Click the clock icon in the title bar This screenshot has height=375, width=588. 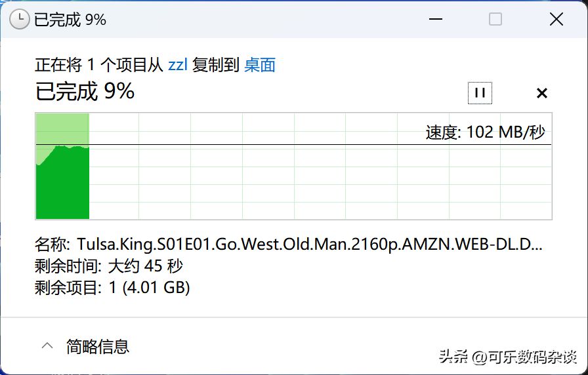point(19,19)
